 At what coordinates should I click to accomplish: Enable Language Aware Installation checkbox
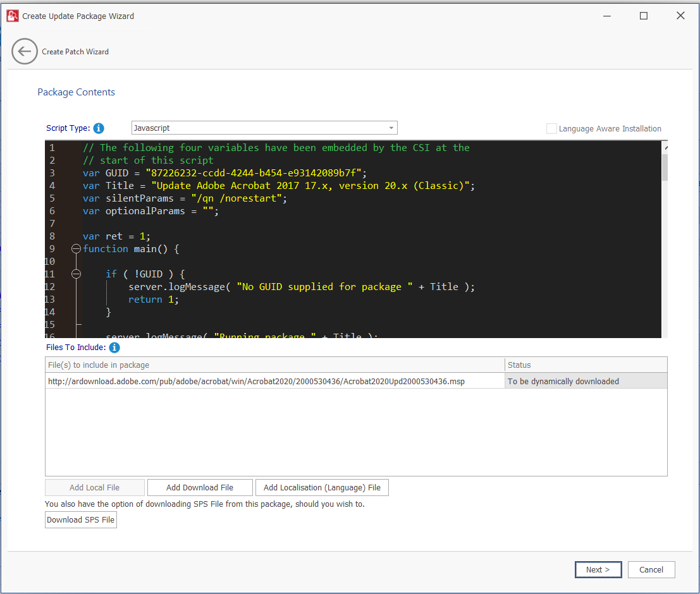click(x=552, y=128)
